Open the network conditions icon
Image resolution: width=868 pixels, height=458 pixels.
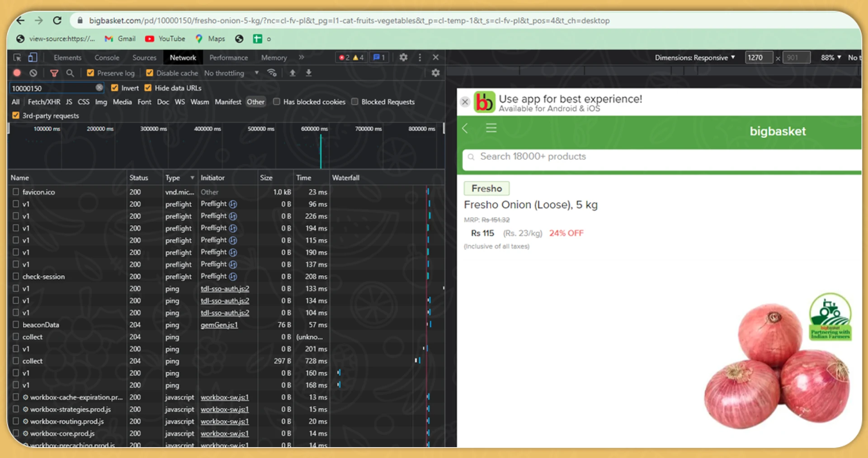[272, 72]
